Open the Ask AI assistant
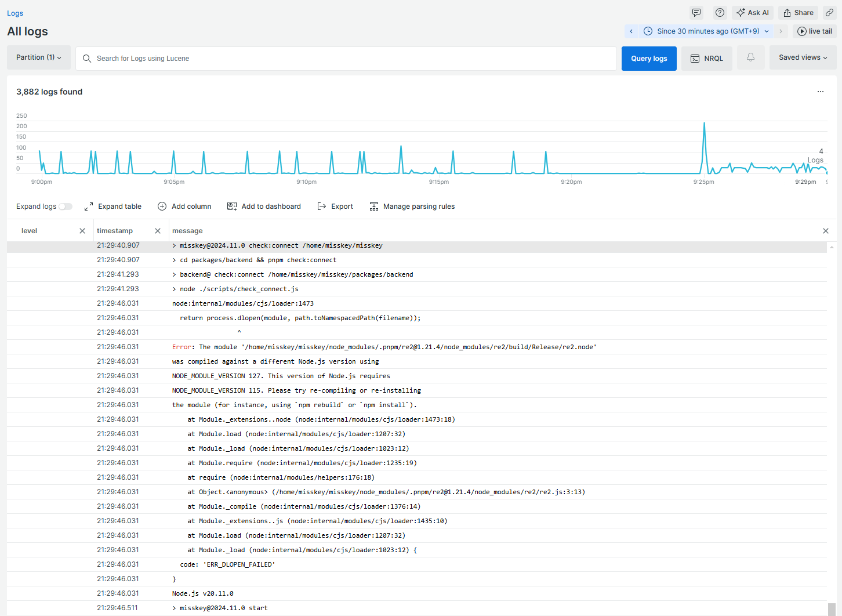Viewport: 842px width, 616px height. [752, 12]
